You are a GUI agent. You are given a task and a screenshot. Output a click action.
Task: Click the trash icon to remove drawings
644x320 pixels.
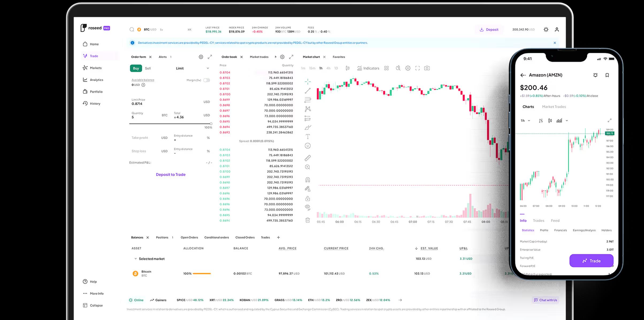[x=308, y=220]
